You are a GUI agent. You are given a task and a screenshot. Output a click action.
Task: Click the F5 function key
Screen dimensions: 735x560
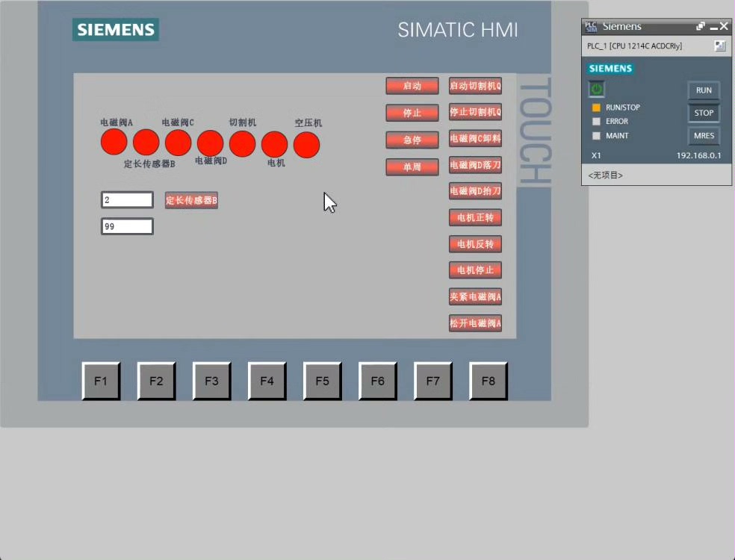pos(323,381)
